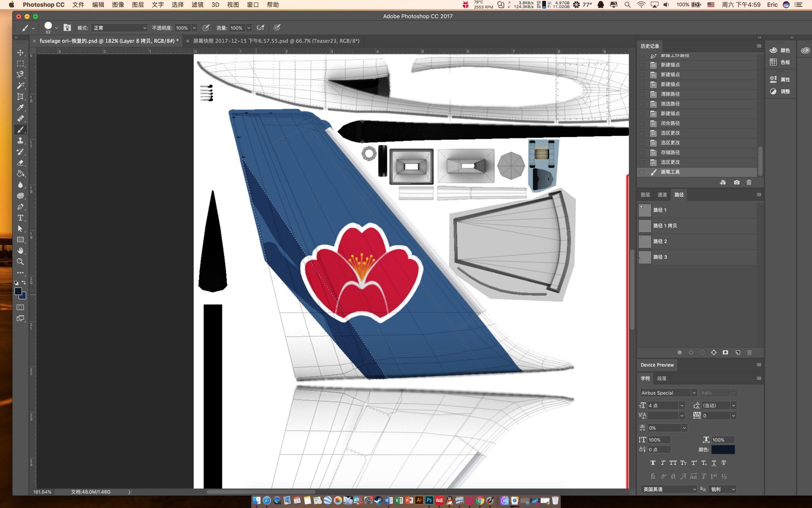
Task: Select the Magic Wand tool
Action: pos(20,85)
